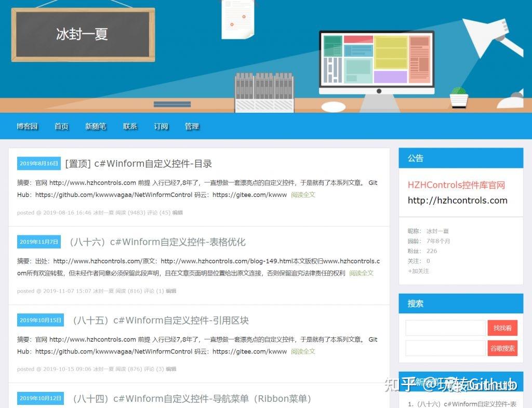Click 阅读全文 for the 目录 post
This screenshot has height=408, width=532.
(303, 195)
